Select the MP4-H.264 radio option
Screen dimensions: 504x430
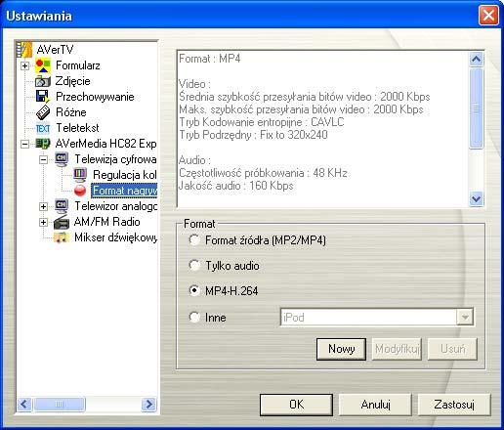(x=194, y=290)
